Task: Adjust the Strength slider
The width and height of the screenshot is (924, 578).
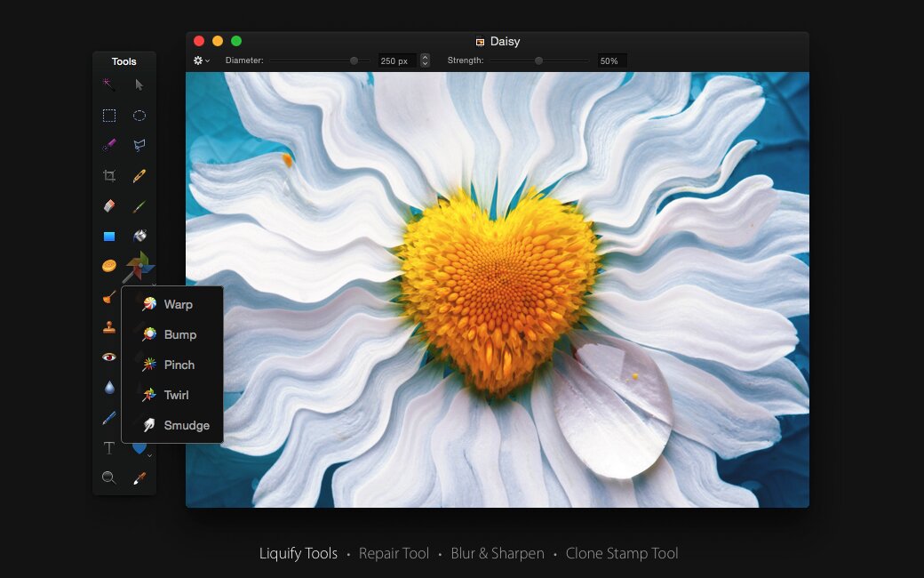Action: (x=538, y=60)
